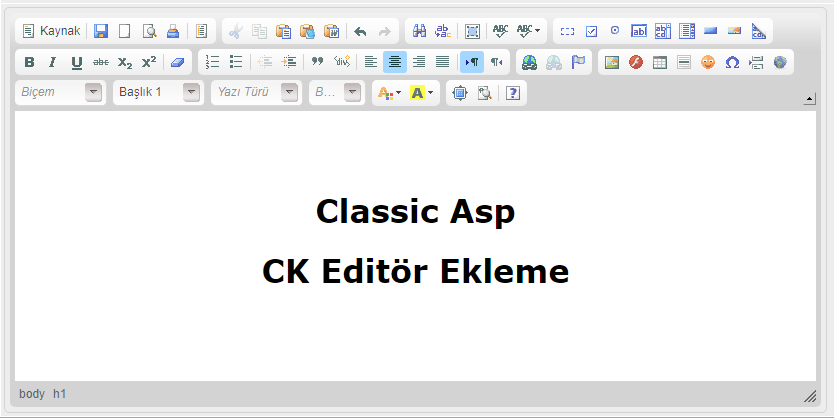Open the Başlık 1 format dropdown
834x418 pixels.
point(159,93)
